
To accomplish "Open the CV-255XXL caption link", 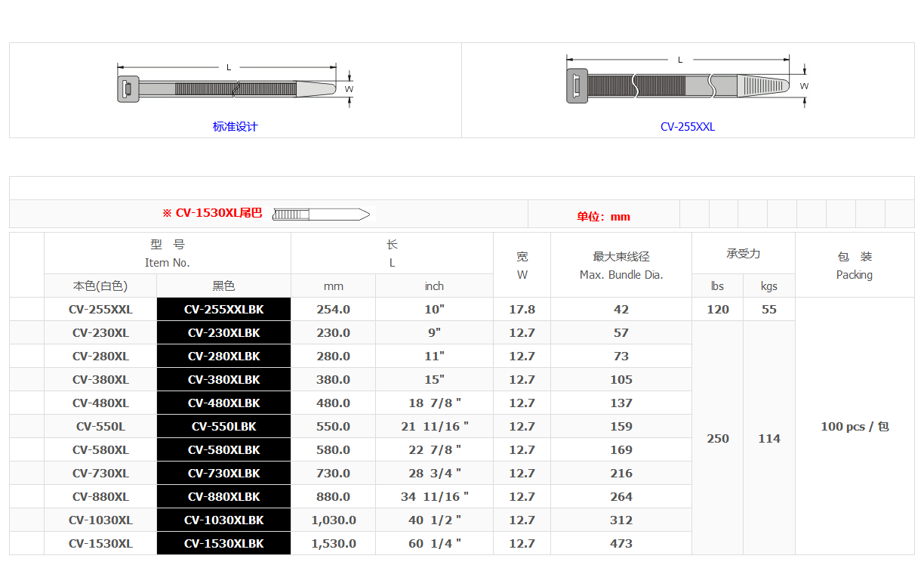I will pyautogui.click(x=687, y=127).
